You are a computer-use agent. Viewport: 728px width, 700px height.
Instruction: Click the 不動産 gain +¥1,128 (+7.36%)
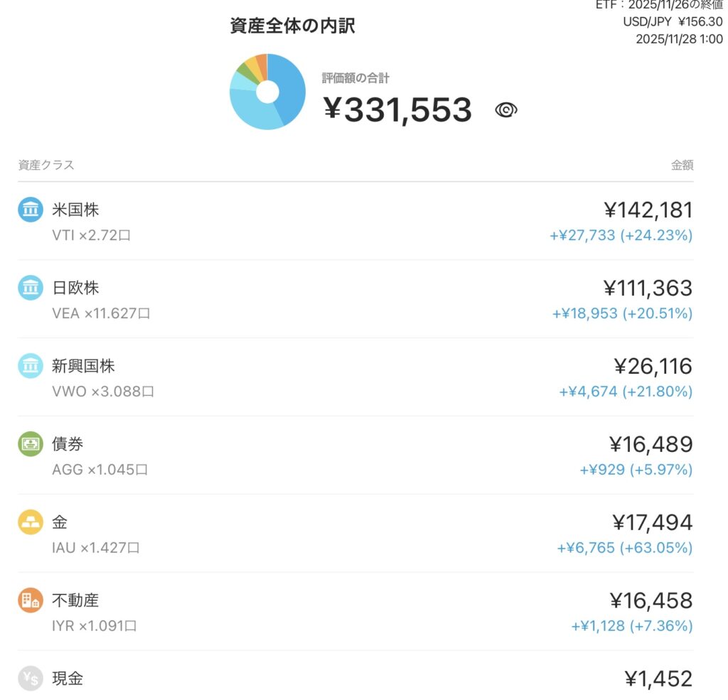tap(631, 626)
